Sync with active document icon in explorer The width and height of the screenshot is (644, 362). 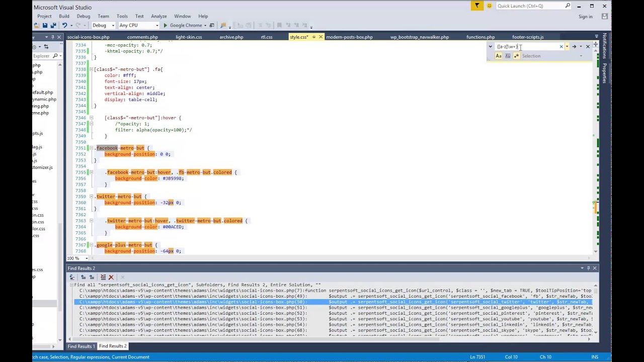pyautogui.click(x=46, y=47)
